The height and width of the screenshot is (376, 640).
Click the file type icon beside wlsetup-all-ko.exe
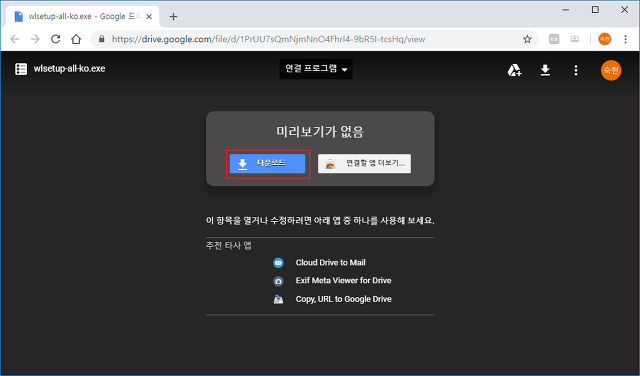(21, 69)
